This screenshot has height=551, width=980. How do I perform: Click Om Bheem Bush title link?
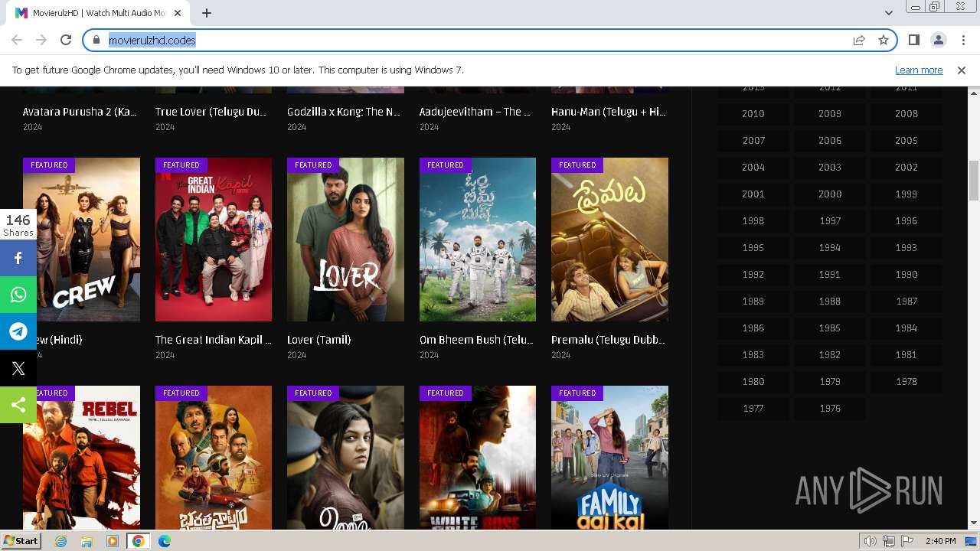[x=476, y=340]
